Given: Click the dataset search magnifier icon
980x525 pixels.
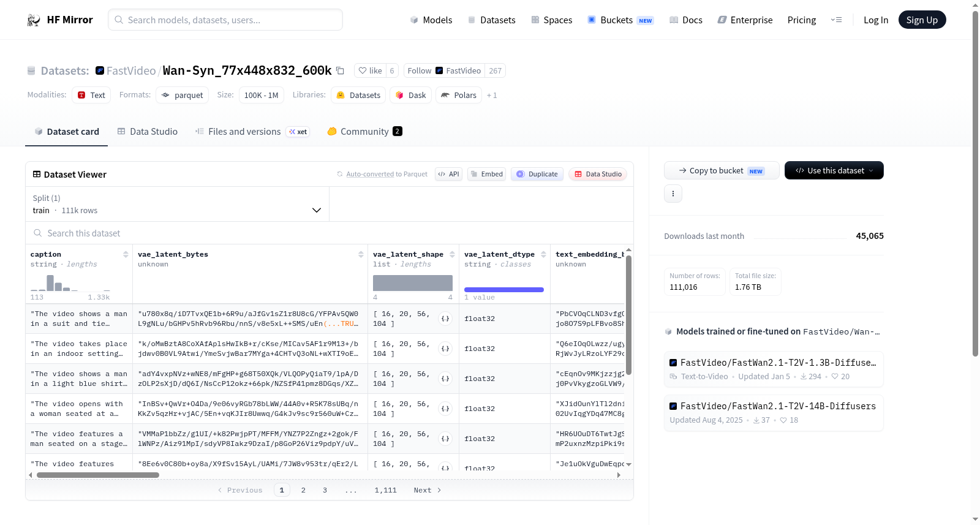Looking at the screenshot, I should 38,233.
